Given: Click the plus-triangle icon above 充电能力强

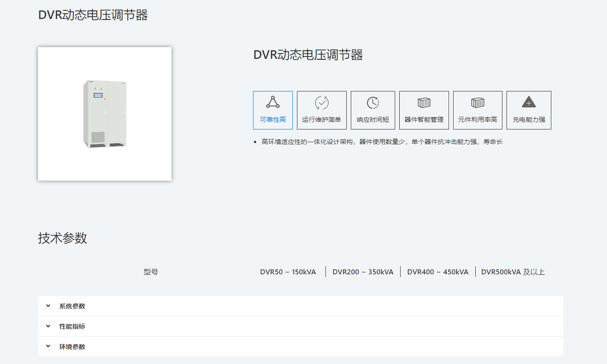Looking at the screenshot, I should 528,102.
